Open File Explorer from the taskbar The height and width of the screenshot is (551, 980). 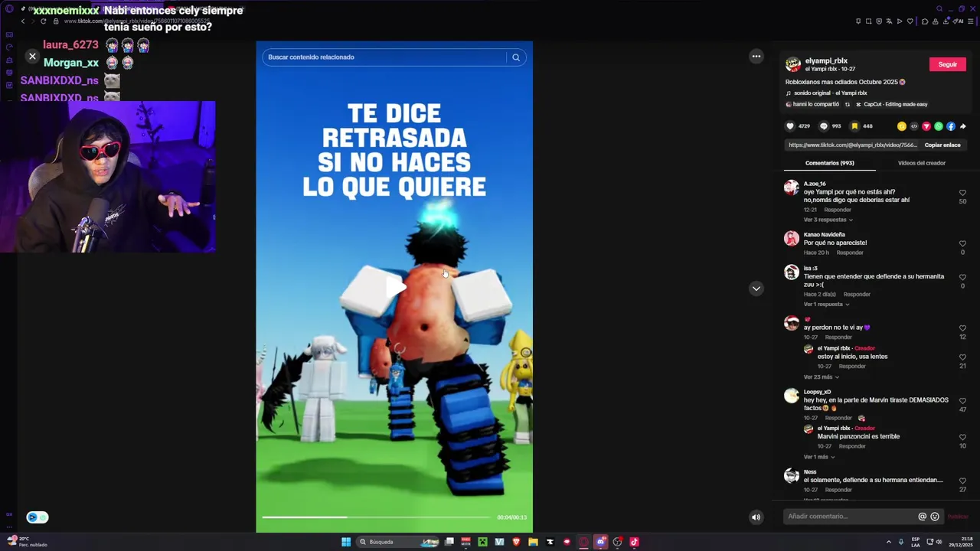pos(533,542)
